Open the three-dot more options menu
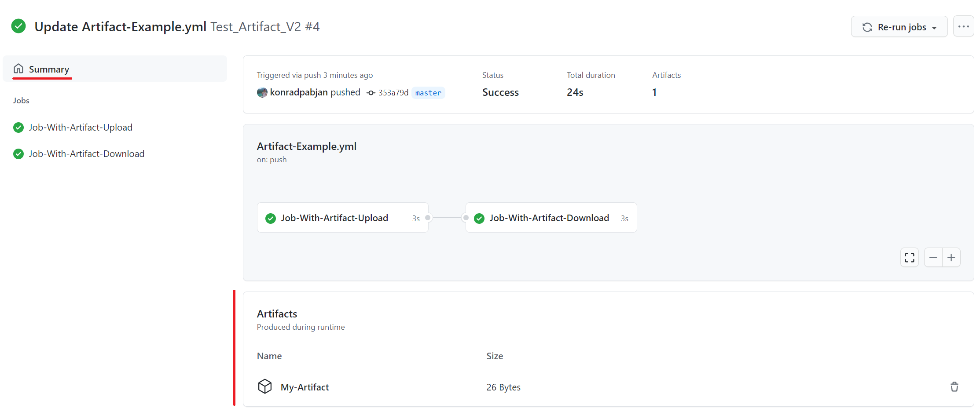Image resolution: width=980 pixels, height=412 pixels. (963, 27)
